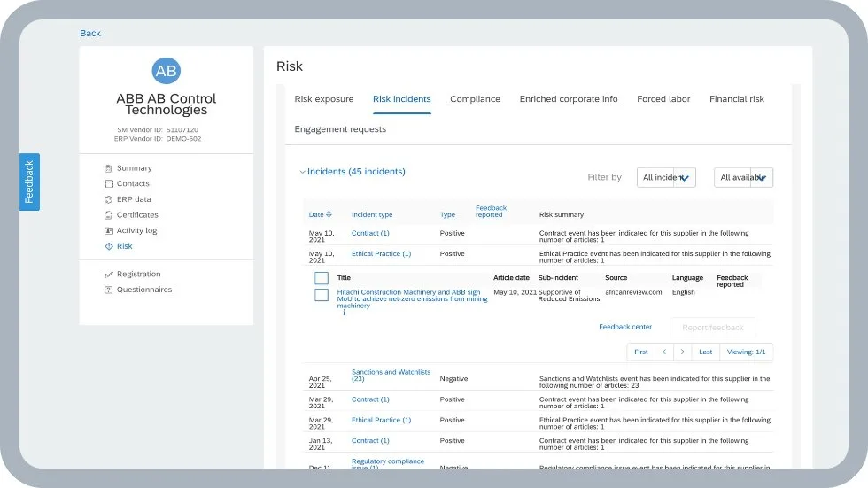Click the ERP data sidebar icon

point(108,199)
